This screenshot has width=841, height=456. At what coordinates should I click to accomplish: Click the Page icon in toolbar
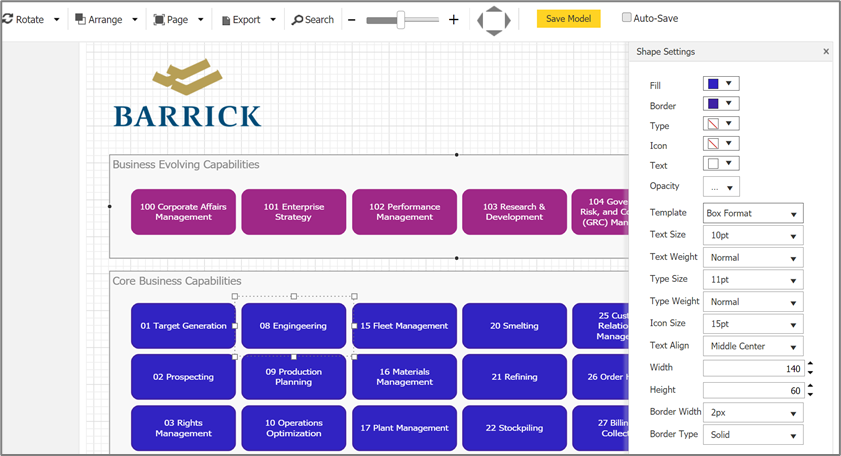tap(159, 19)
